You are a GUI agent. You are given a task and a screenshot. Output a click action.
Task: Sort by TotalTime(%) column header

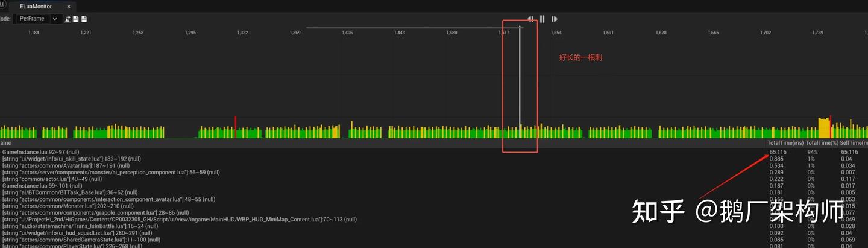(x=821, y=143)
